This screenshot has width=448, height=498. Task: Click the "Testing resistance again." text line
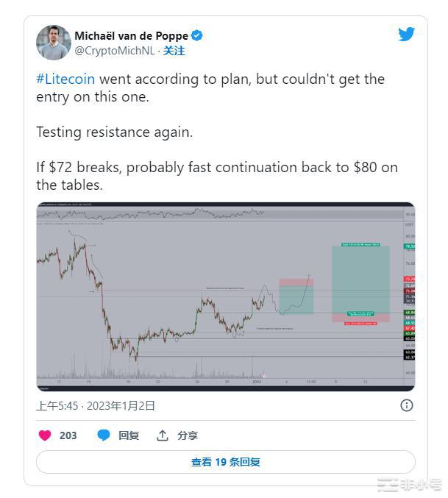[114, 132]
